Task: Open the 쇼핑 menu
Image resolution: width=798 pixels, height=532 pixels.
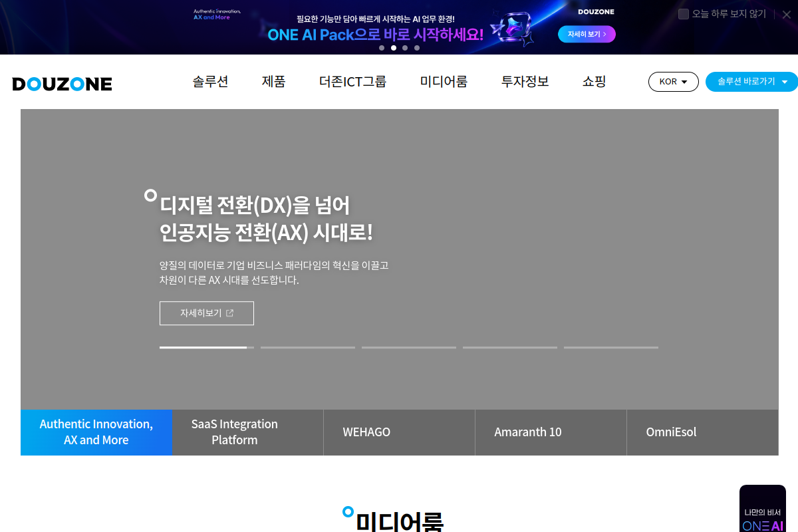Action: tap(594, 82)
